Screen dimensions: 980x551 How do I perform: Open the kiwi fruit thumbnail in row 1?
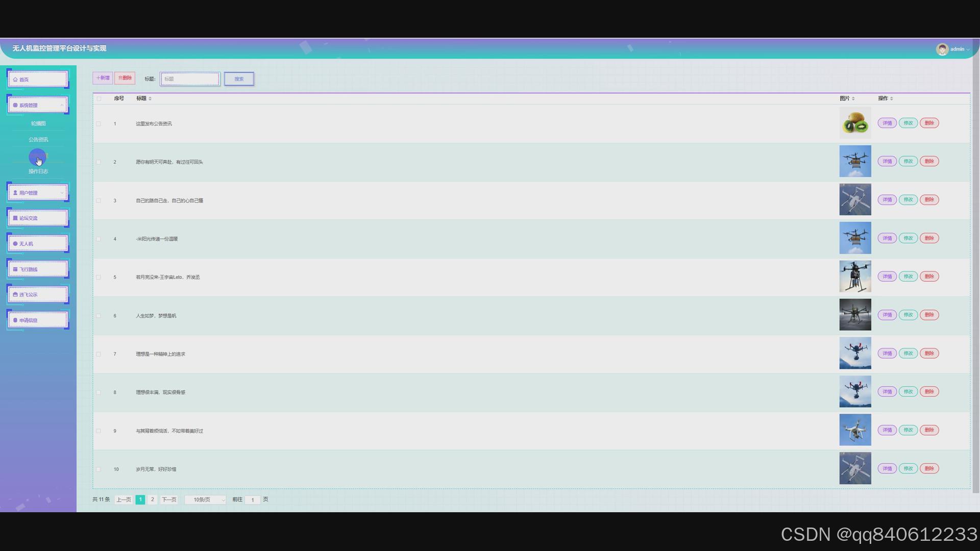click(855, 123)
